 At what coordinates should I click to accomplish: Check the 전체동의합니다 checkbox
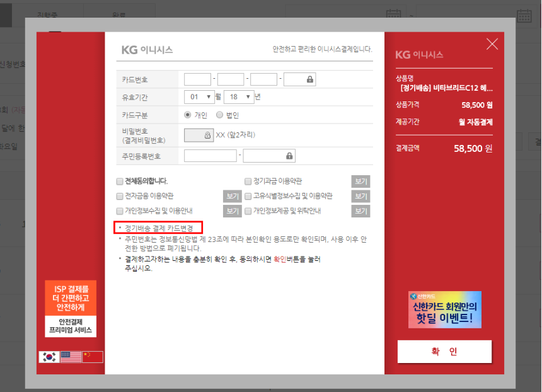click(x=120, y=182)
